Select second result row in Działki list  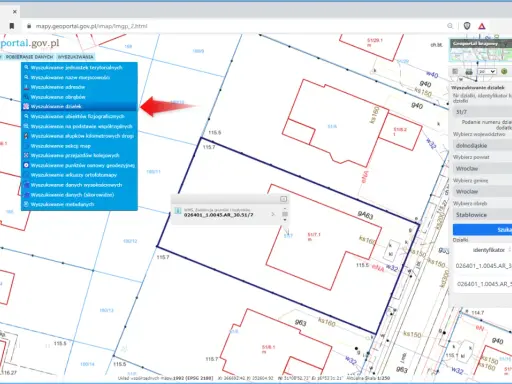coord(484,284)
